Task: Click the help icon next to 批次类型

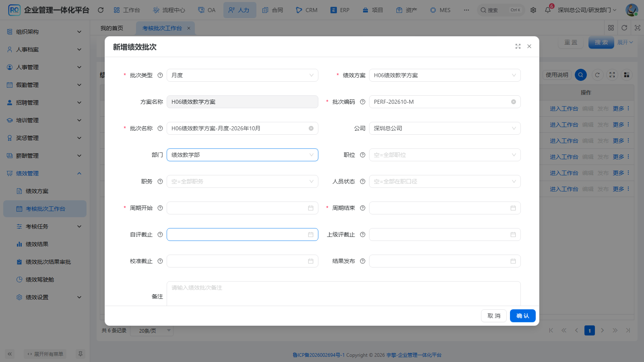Action: (x=160, y=75)
